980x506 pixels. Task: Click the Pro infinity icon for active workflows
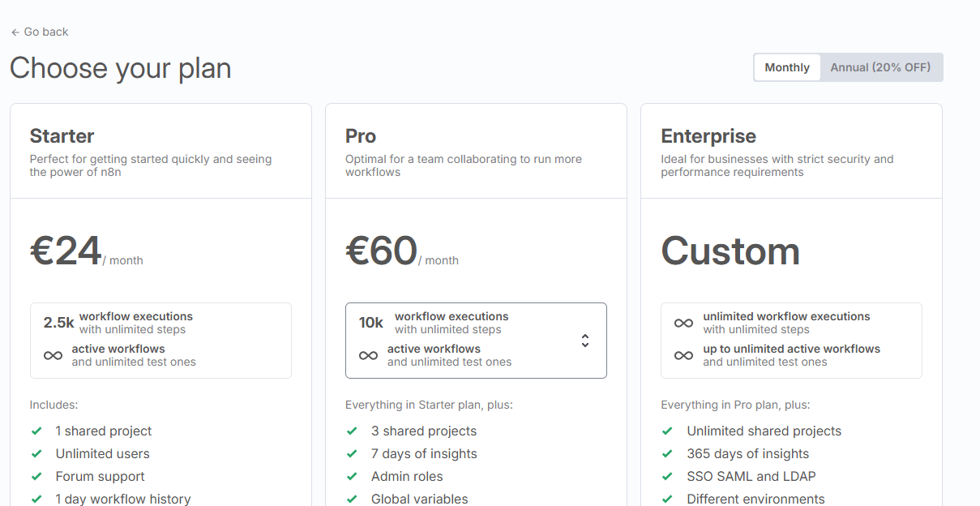coord(368,355)
